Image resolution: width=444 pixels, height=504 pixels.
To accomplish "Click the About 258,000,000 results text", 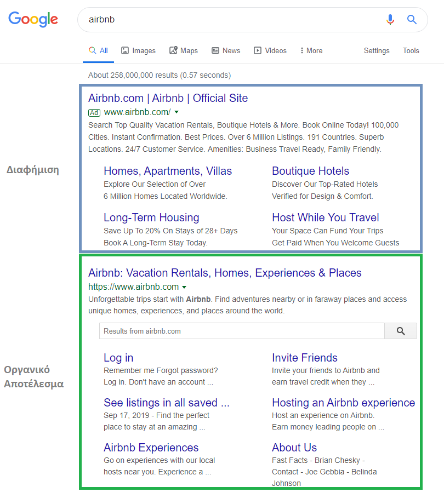I will coord(160,75).
